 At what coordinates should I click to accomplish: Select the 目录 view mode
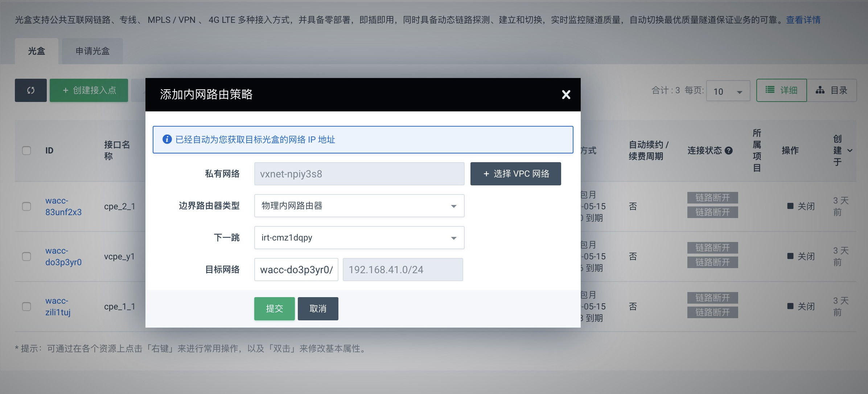click(x=832, y=90)
